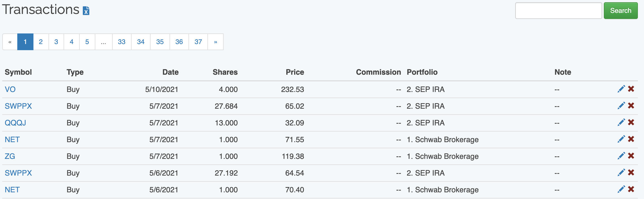Open the QQQJ symbol link
The height and width of the screenshot is (199, 644).
point(15,123)
